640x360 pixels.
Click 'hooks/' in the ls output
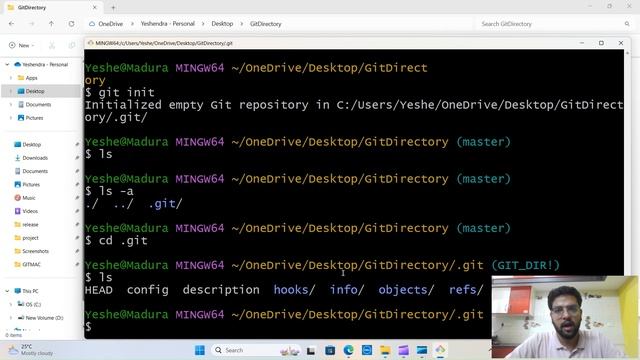(294, 290)
